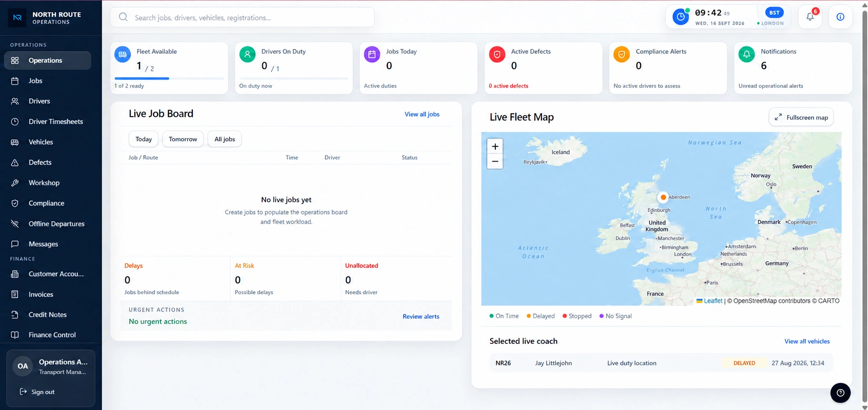This screenshot has height=410, width=868.
Task: Click the Compliance Alerts orange shield icon
Action: pyautogui.click(x=622, y=55)
